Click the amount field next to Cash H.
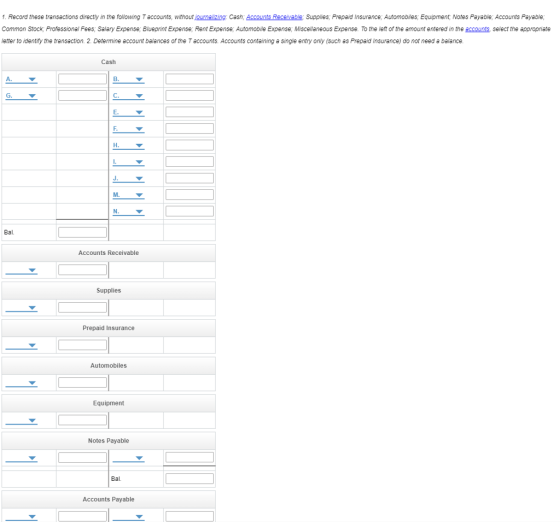Image resolution: width=560 pixels, height=522 pixels. [x=190, y=145]
